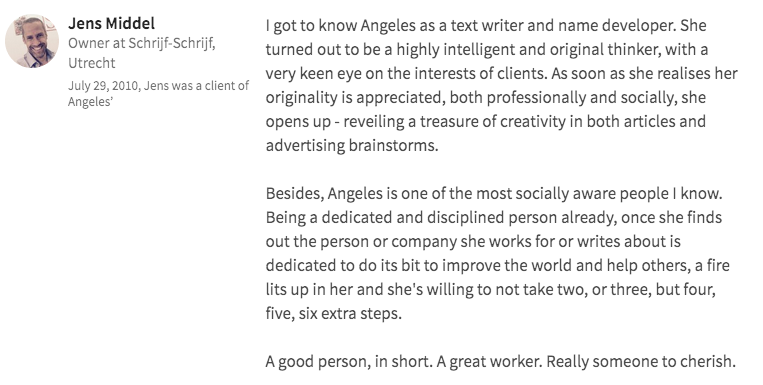This screenshot has height=385, width=763.
Task: Select the 'five, six extra steps.' line
Action: pos(334,313)
